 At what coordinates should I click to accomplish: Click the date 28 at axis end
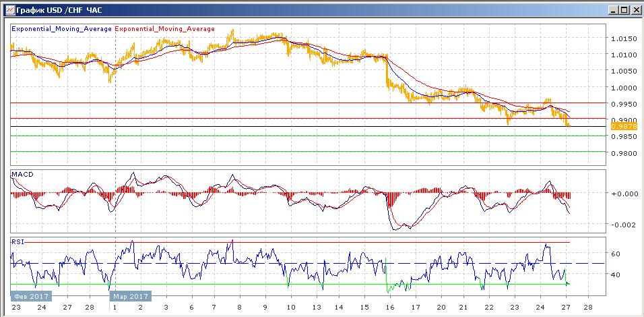pos(587,307)
